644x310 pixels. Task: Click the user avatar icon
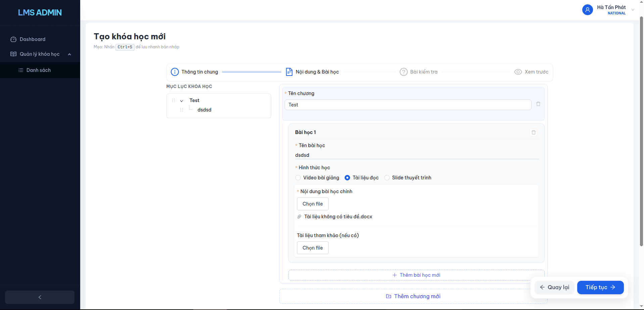point(587,10)
